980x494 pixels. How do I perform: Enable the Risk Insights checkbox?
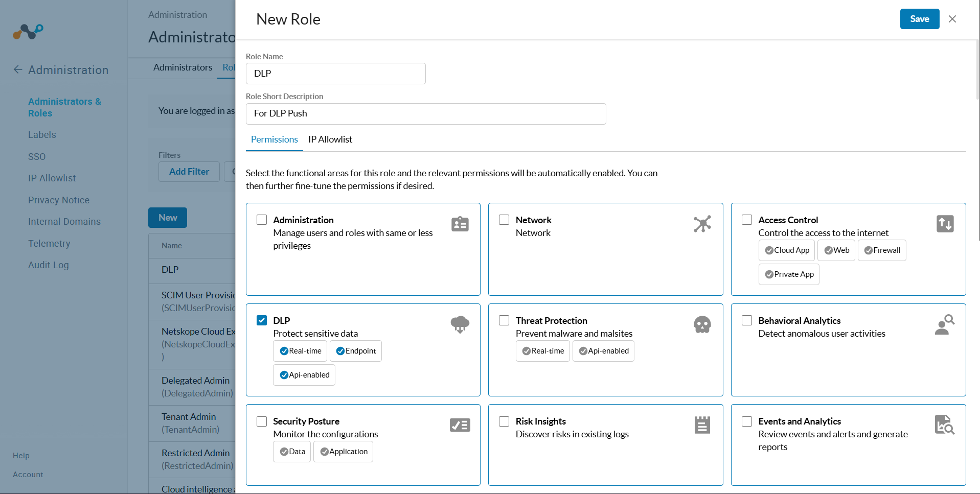[504, 421]
